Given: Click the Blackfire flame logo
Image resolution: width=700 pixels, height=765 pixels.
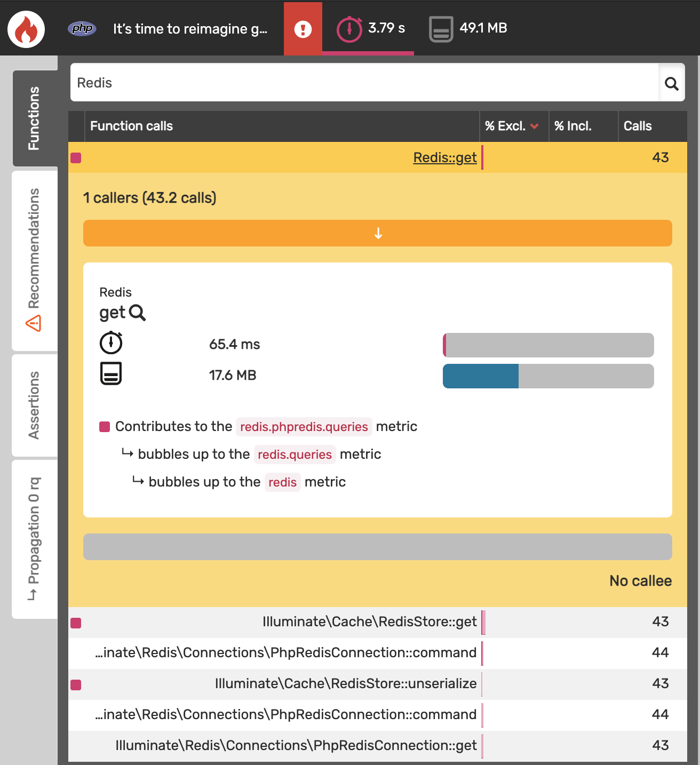Looking at the screenshot, I should coord(26,29).
